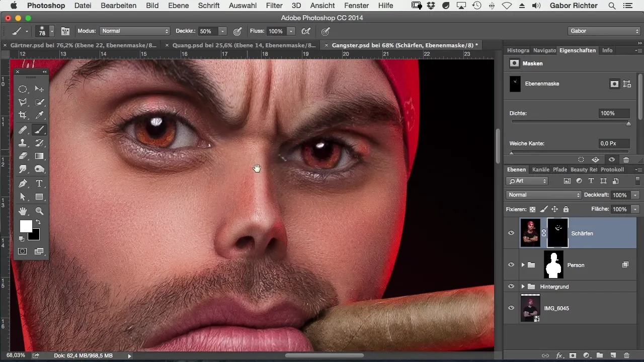The image size is (644, 362).
Task: Select the Pen tool
Action: click(x=23, y=184)
